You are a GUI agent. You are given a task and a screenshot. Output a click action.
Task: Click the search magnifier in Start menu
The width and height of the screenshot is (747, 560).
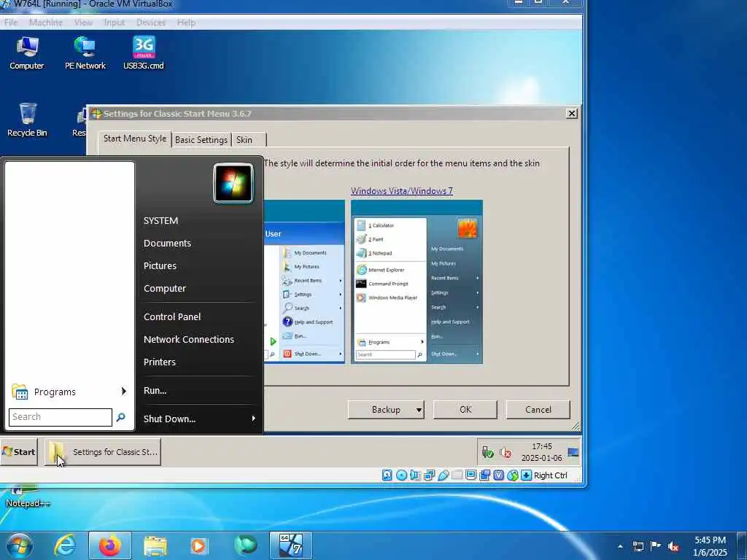[121, 417]
